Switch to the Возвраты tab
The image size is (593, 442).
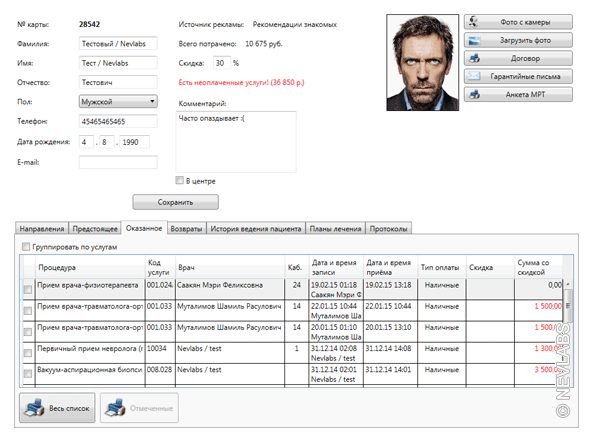point(186,229)
